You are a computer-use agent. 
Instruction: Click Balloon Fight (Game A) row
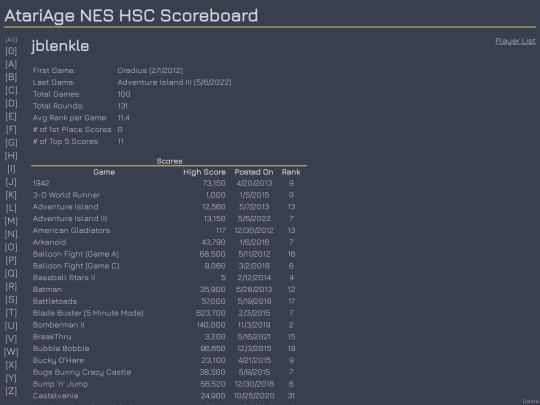point(169,254)
